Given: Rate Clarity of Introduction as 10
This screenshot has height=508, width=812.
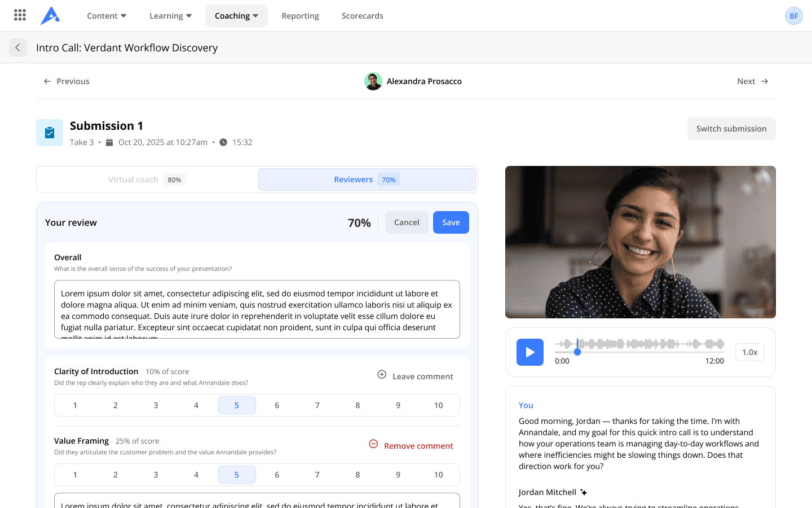Looking at the screenshot, I should (x=439, y=405).
